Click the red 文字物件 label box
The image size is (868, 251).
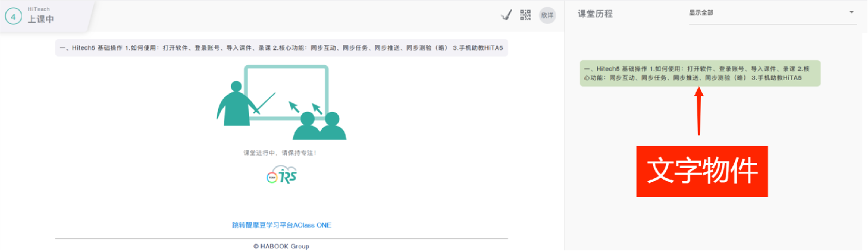(x=702, y=171)
